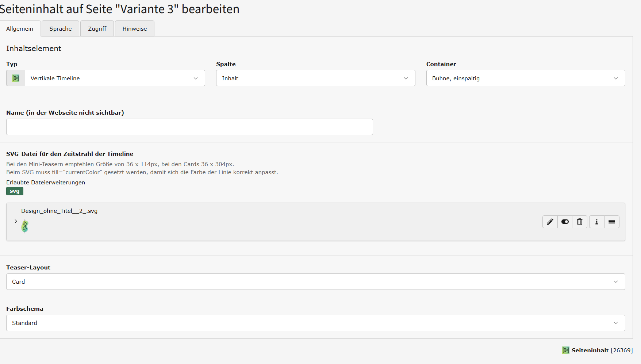Viewport: 641px width, 364px height.
Task: Open the Teaser-Layout dropdown
Action: pyautogui.click(x=315, y=281)
